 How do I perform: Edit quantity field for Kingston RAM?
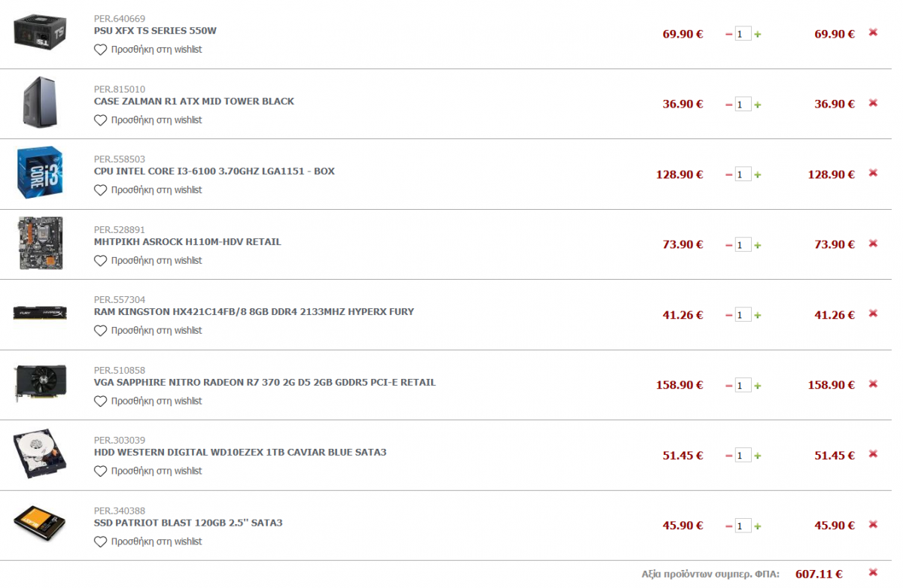(743, 315)
